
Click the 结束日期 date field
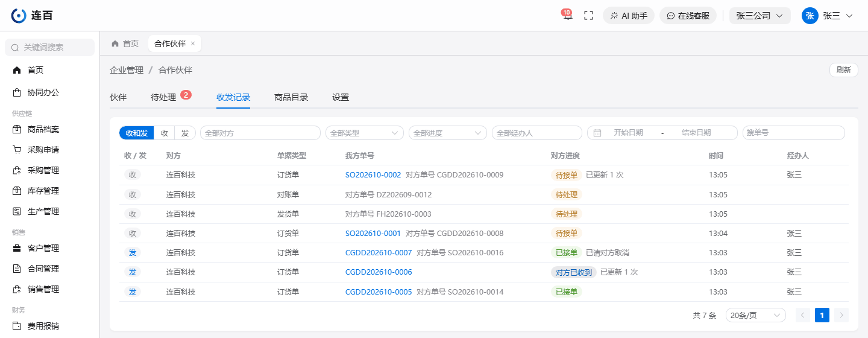point(696,133)
